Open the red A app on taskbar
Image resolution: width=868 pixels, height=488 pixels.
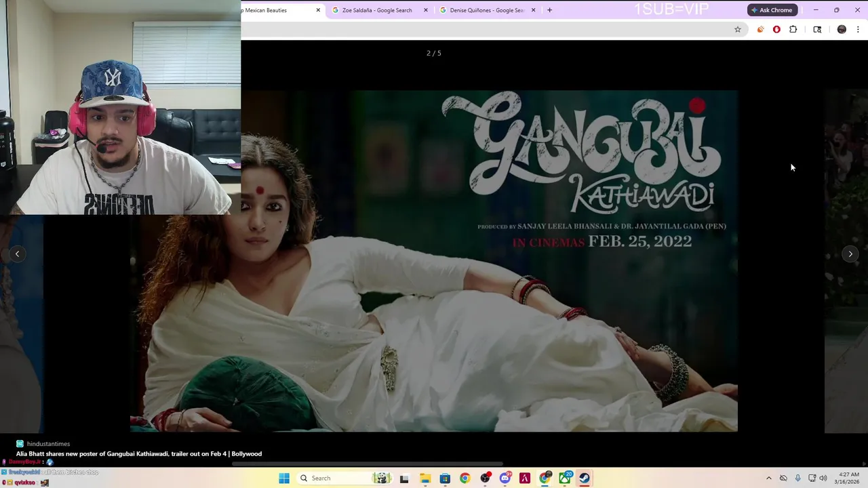point(525,479)
